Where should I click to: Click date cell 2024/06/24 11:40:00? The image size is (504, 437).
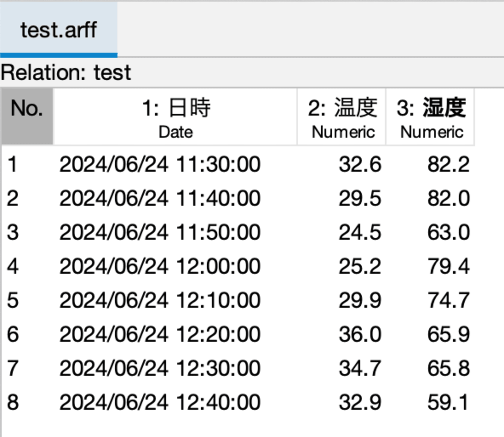pos(176,198)
